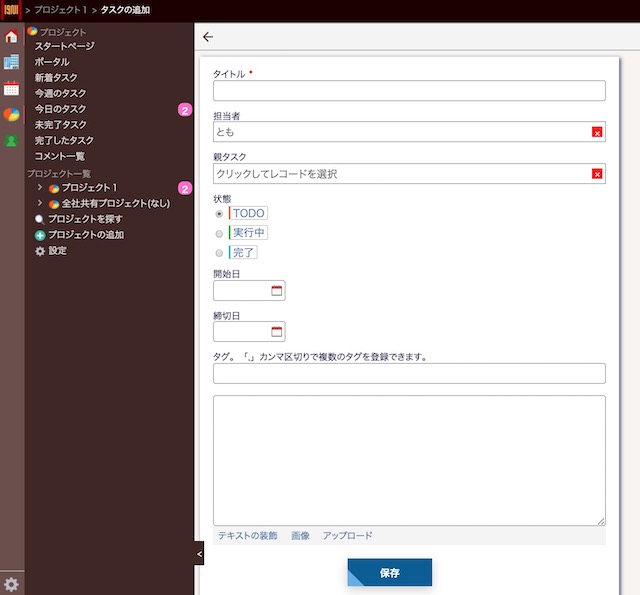Viewport: 640px width, 595px height.
Task: Click the pink badge beside プロジェクト 1
Action: (x=185, y=189)
